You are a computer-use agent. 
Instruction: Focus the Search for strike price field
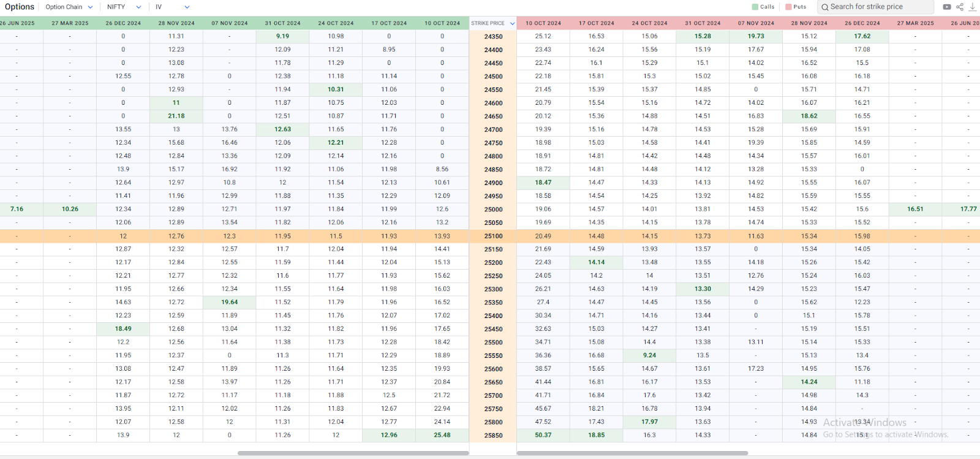(x=876, y=7)
